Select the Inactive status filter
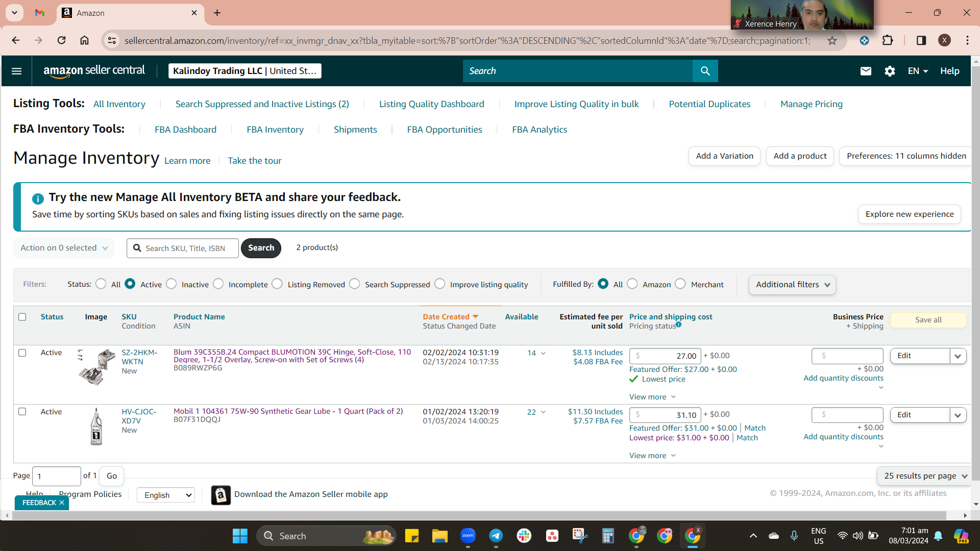Image resolution: width=980 pixels, height=551 pixels. click(x=171, y=284)
